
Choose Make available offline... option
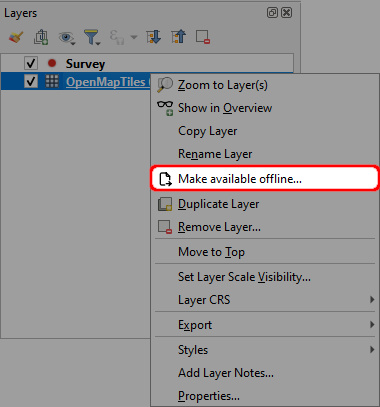(265, 179)
